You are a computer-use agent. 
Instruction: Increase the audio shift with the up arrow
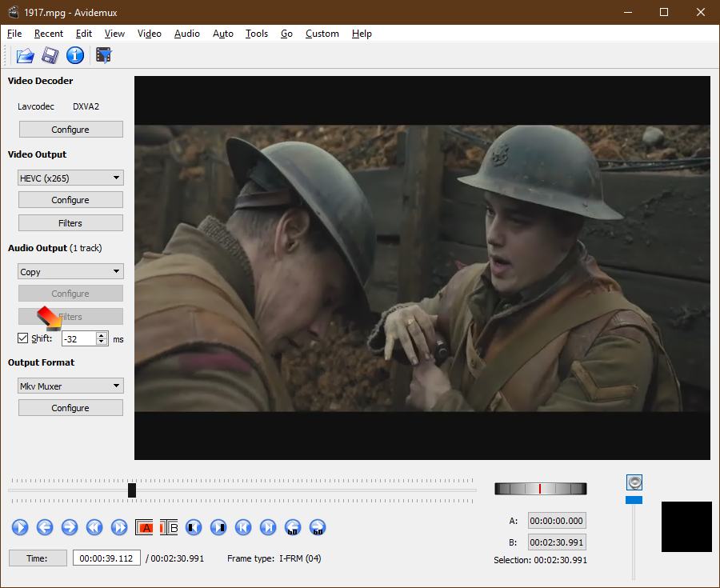coord(102,335)
